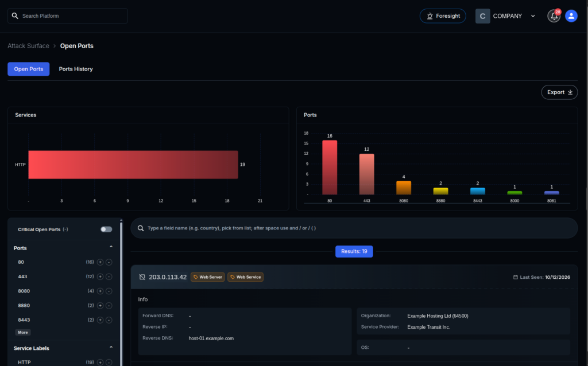Viewport: 588px width, 366px height.
Task: Show more ports with the More button
Action: coord(23,332)
